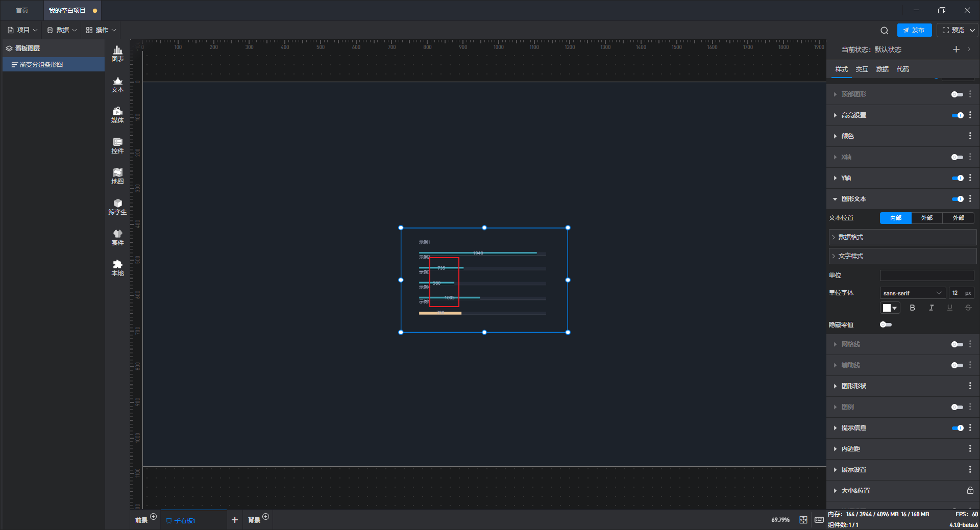Toggle bold for unit font

tap(913, 308)
